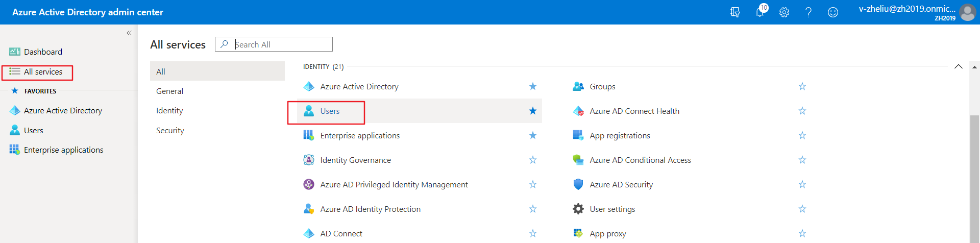
Task: Click the User settings gear icon
Action: 578,209
